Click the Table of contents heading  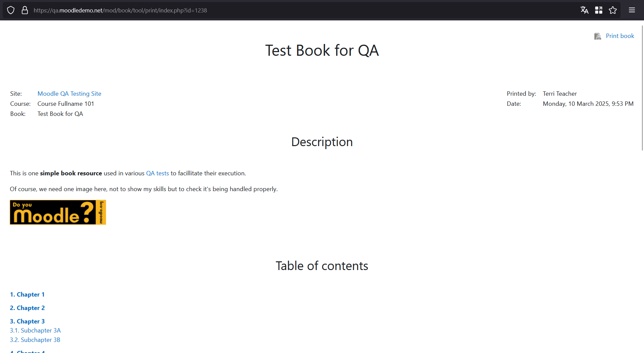tap(322, 266)
